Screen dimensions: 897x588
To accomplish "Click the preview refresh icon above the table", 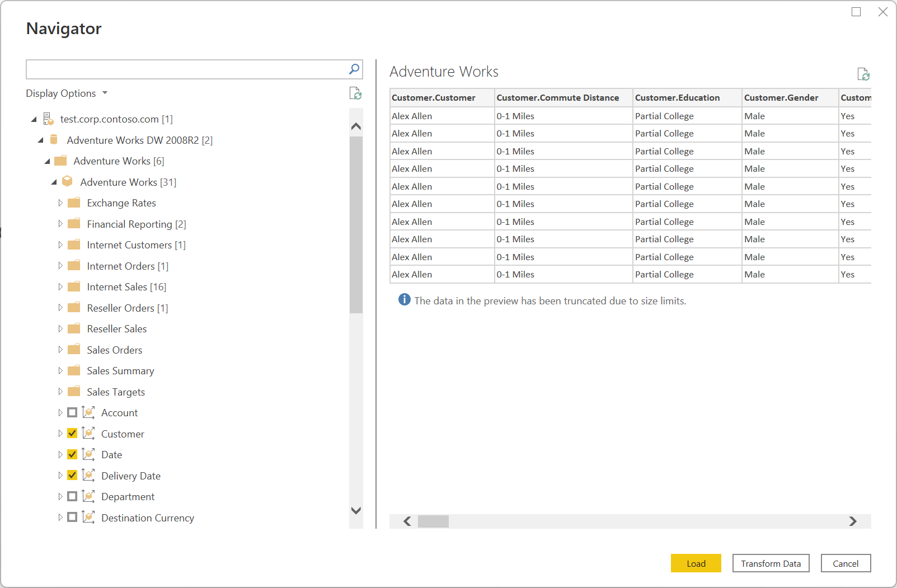I will [x=863, y=74].
